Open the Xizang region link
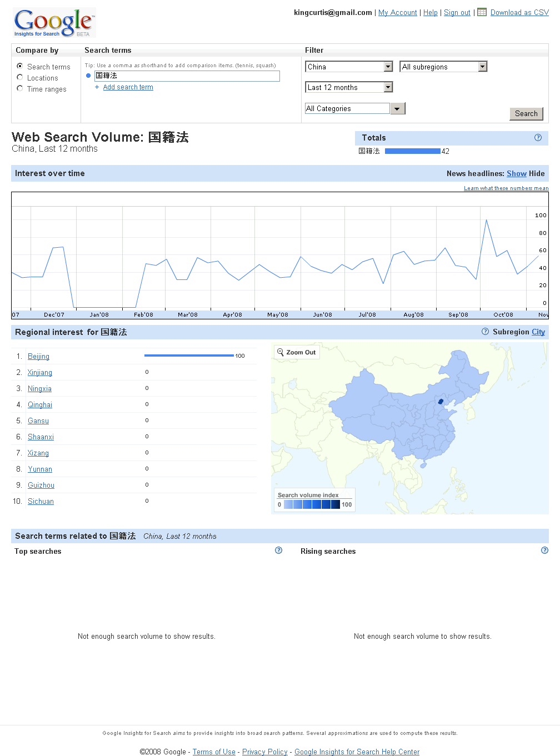 [x=38, y=453]
